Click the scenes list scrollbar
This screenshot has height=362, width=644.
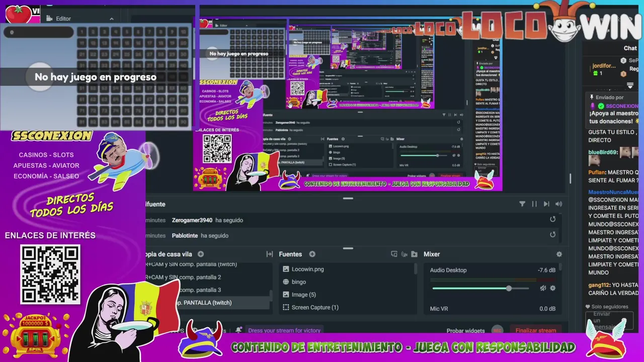pyautogui.click(x=271, y=296)
